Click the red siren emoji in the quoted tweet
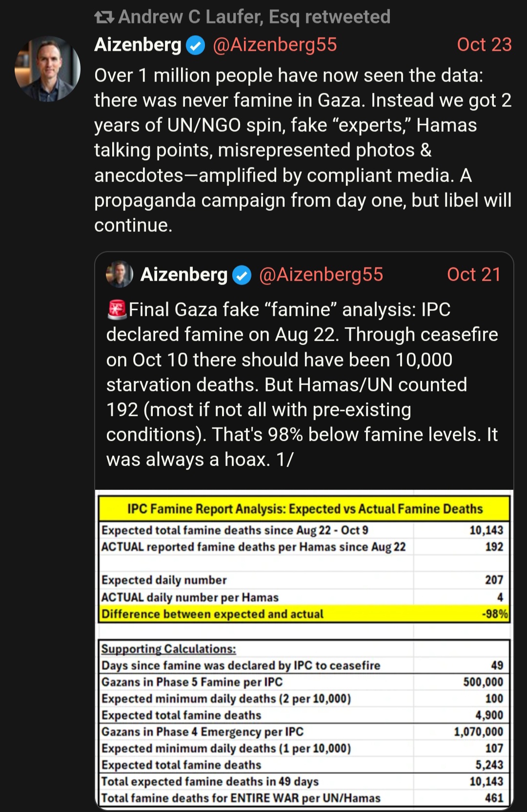Viewport: 527px width, 812px height. point(117,310)
